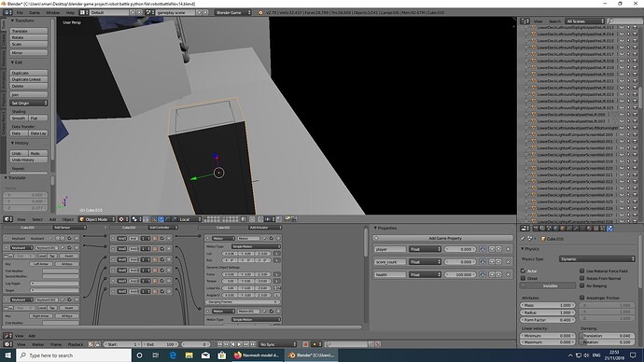Open the Local transform orientation dropdown
This screenshot has height=362, width=644.
click(189, 219)
